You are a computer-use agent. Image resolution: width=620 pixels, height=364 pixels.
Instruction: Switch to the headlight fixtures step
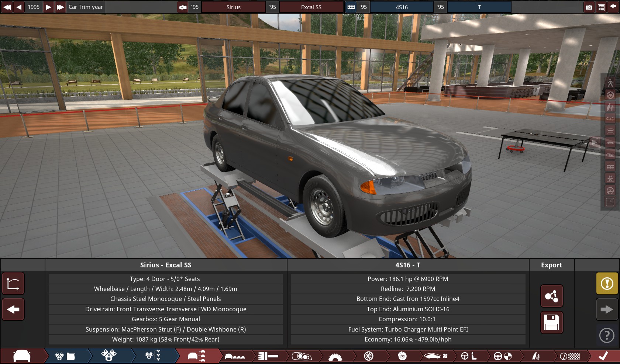[x=302, y=356]
